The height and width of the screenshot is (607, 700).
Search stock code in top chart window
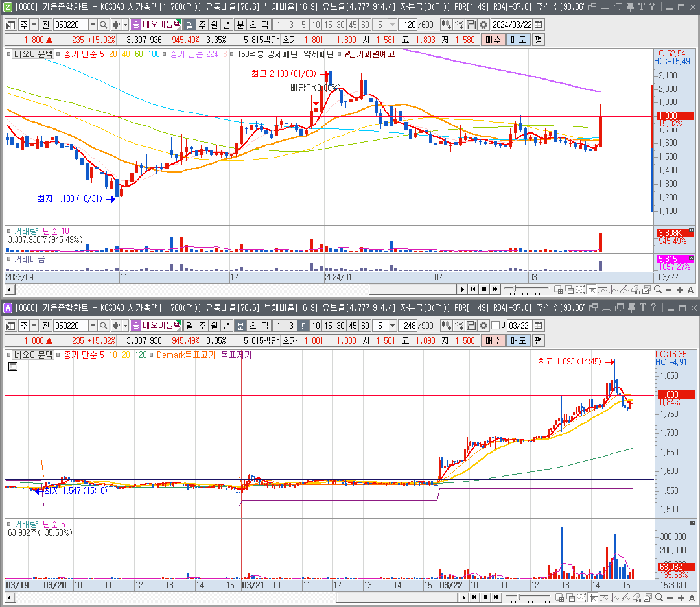pos(103,25)
